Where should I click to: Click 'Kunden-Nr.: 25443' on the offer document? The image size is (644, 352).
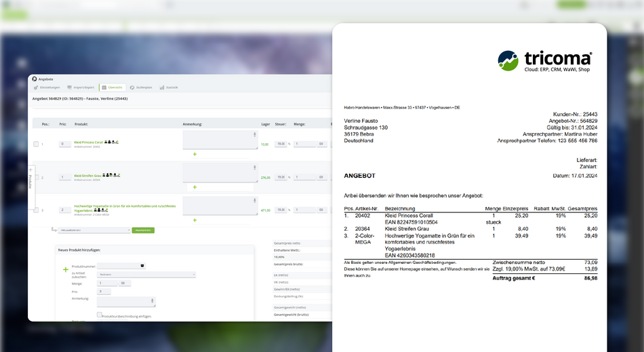tap(575, 114)
